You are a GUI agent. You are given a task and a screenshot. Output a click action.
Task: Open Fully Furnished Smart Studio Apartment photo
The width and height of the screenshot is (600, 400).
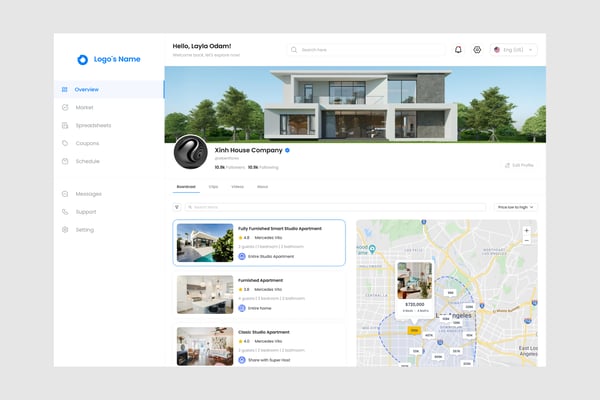(x=205, y=243)
